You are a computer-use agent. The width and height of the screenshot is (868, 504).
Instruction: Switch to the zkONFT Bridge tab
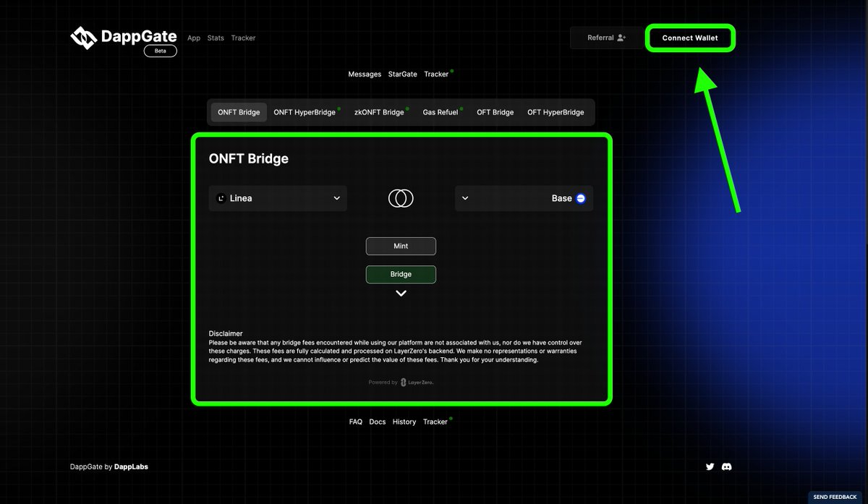coord(380,112)
